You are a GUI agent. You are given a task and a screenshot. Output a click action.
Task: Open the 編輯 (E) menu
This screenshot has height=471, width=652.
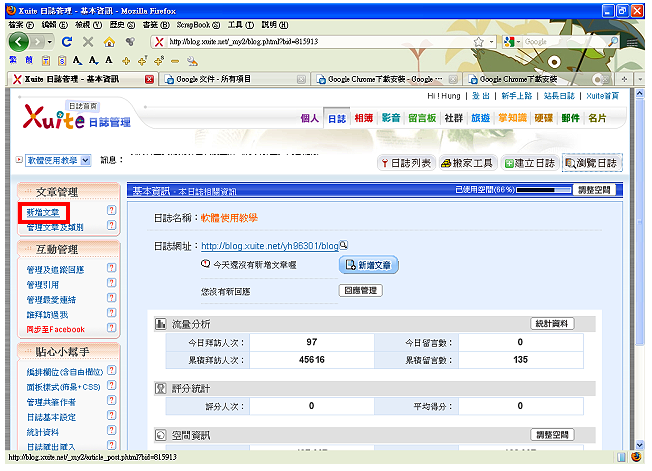(54, 25)
